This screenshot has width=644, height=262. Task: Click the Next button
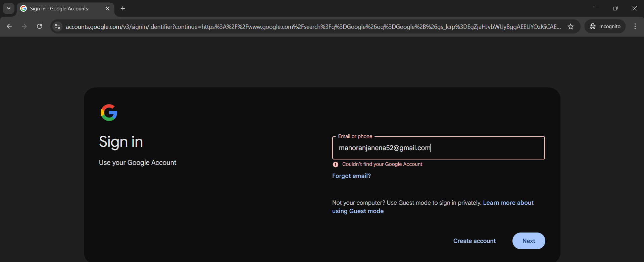coord(529,241)
